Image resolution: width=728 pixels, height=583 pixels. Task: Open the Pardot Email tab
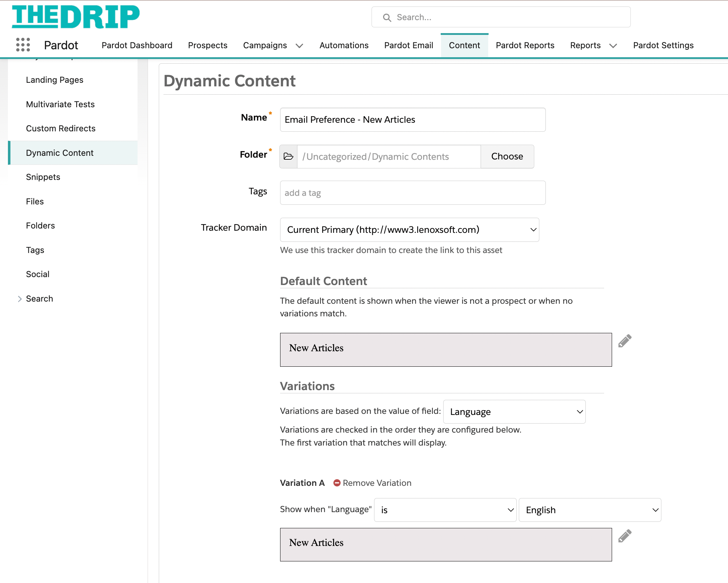(x=409, y=45)
